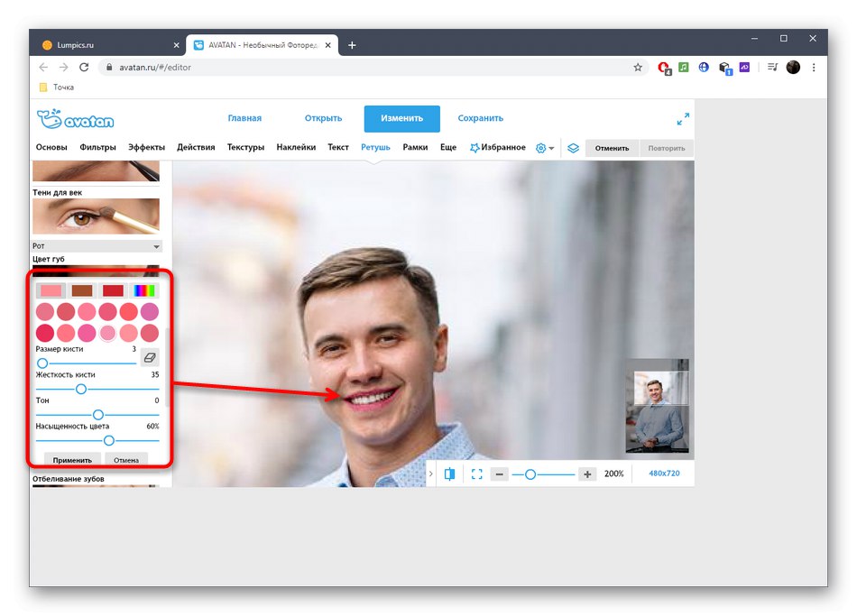Switch to the Фильтры tab
This screenshot has width=857, height=616.
[x=97, y=146]
